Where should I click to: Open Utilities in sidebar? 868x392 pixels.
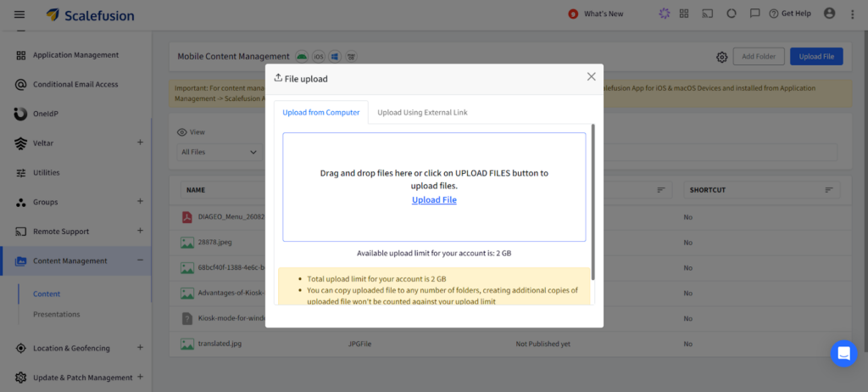[x=47, y=172]
